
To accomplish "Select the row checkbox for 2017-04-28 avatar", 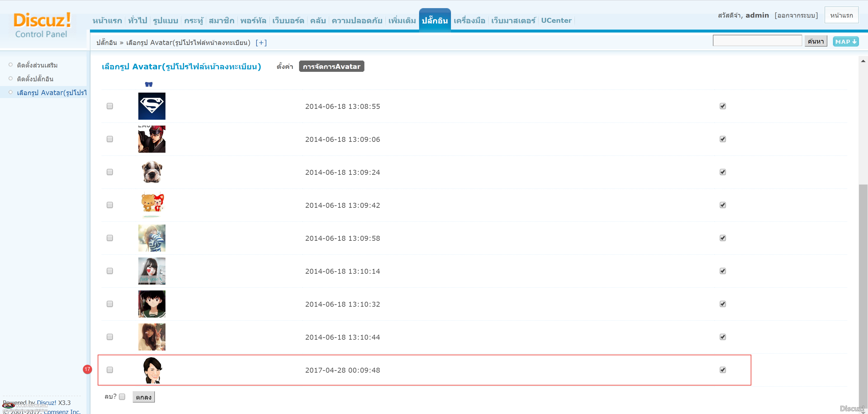I will tap(109, 370).
